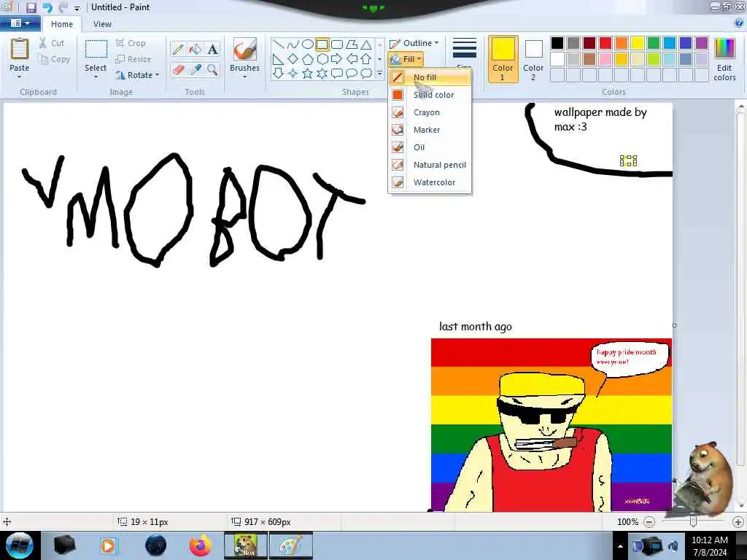Image resolution: width=747 pixels, height=560 pixels.
Task: Pick the red color swatch
Action: point(605,43)
